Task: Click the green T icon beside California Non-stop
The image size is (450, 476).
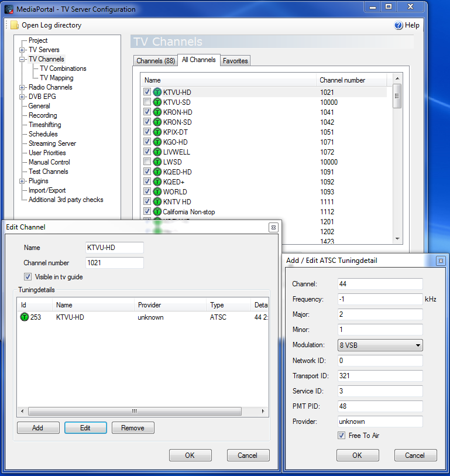Action: pyautogui.click(x=157, y=211)
